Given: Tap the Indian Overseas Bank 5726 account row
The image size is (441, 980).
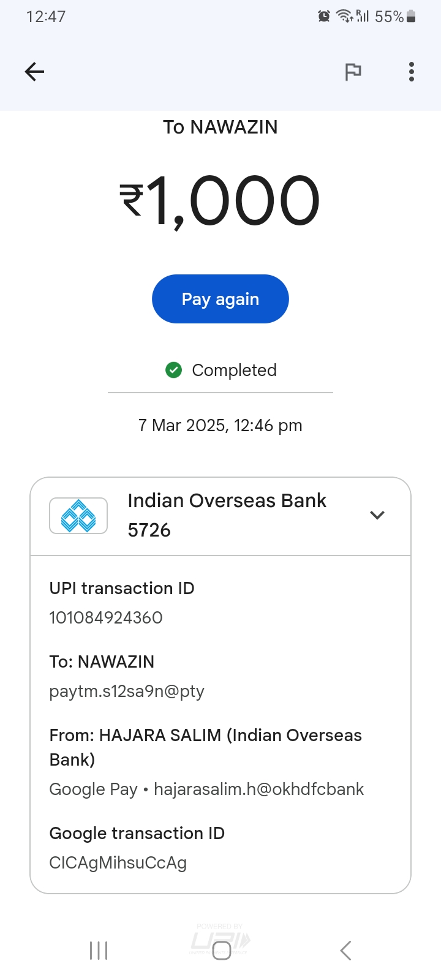Looking at the screenshot, I should (227, 515).
